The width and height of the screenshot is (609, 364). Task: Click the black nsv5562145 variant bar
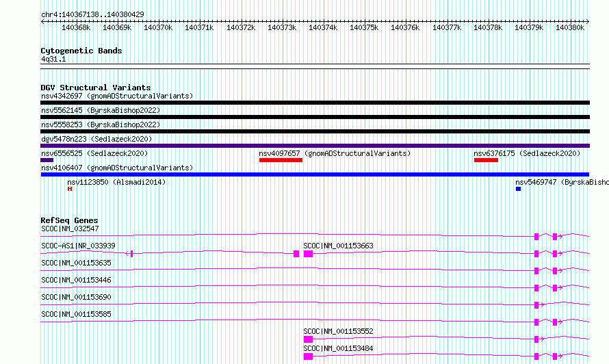(x=315, y=117)
